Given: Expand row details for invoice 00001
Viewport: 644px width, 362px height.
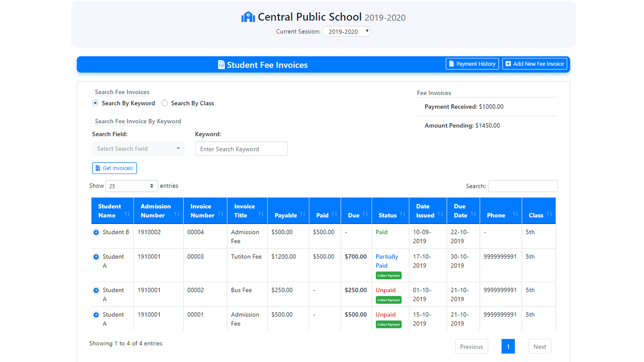Looking at the screenshot, I should coord(96,315).
